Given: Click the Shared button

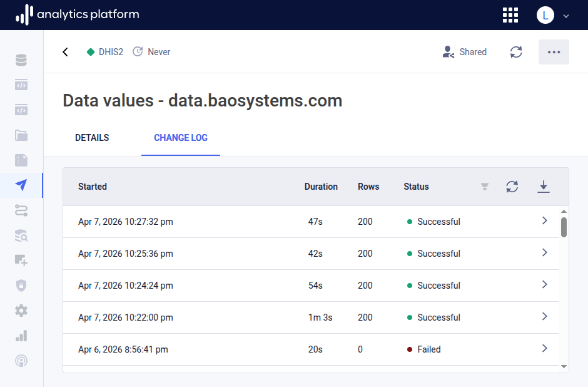Looking at the screenshot, I should tap(464, 52).
